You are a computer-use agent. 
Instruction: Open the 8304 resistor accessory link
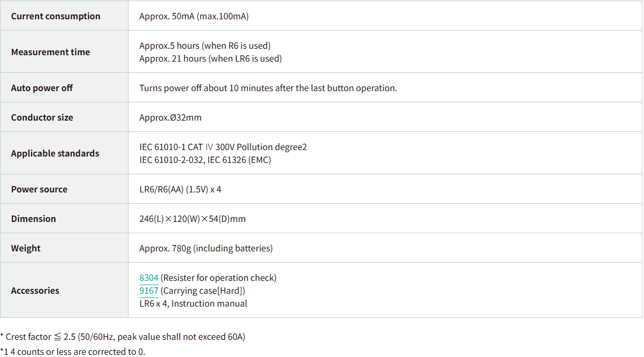(149, 278)
